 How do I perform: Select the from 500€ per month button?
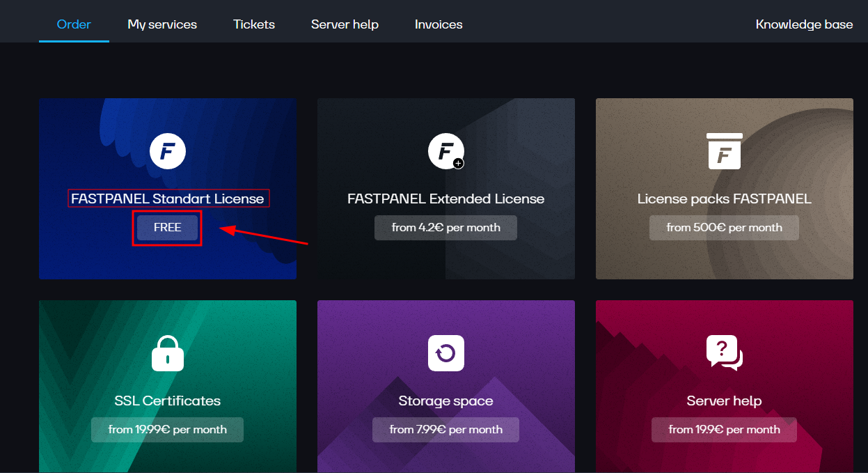(724, 228)
